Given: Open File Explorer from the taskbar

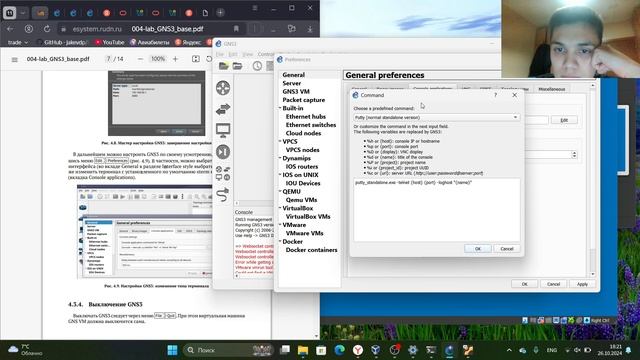Looking at the screenshot, I should click(x=303, y=350).
